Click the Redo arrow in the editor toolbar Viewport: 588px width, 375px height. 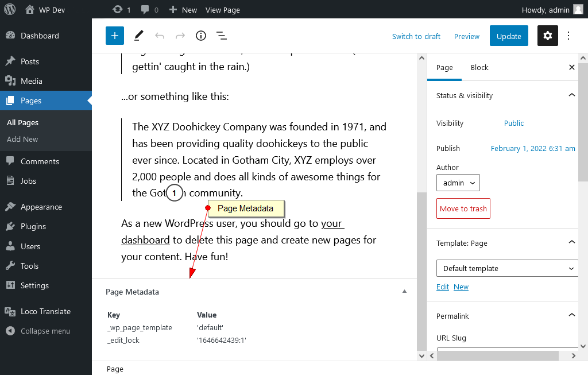coord(180,36)
